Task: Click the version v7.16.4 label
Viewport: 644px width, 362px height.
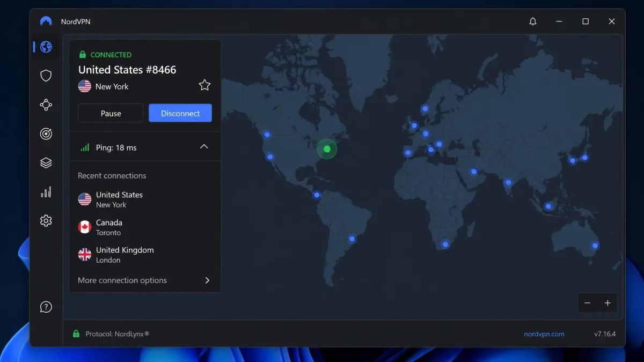Action: pyautogui.click(x=605, y=334)
